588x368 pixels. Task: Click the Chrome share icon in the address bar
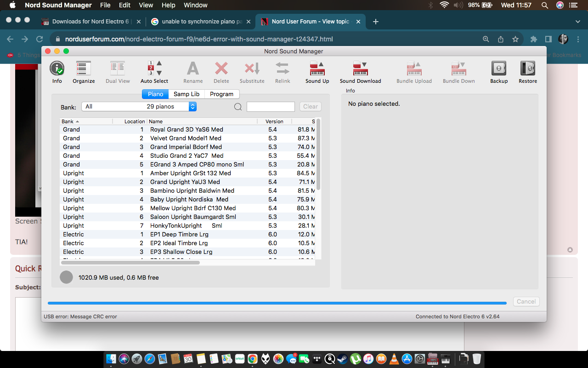[x=501, y=39]
